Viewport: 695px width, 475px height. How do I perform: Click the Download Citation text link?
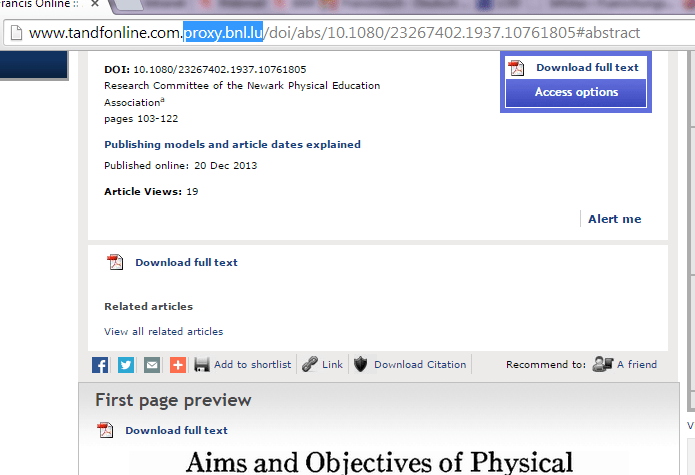(x=420, y=365)
